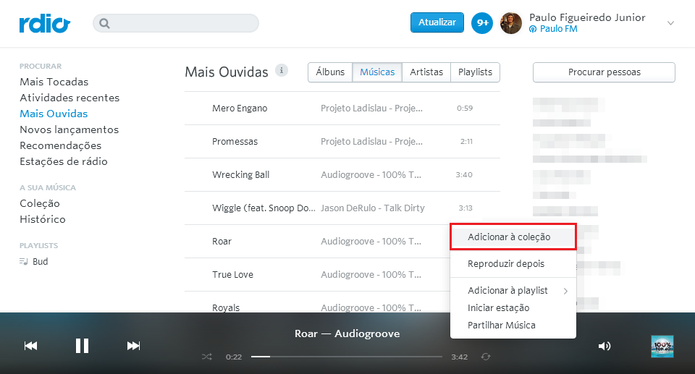This screenshot has height=374, width=695.
Task: Expand the Adicionar à playlist submenu
Action: coord(513,291)
